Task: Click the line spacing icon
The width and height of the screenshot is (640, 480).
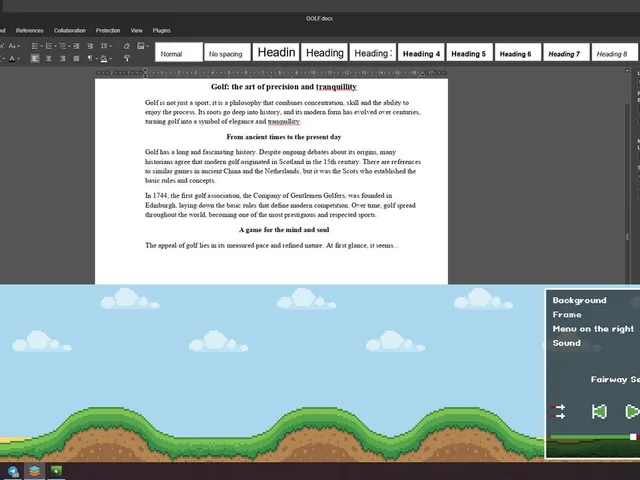Action: pyautogui.click(x=104, y=46)
